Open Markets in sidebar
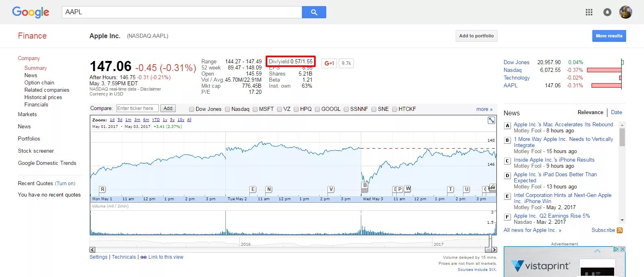The width and height of the screenshot is (644, 277). tap(27, 115)
